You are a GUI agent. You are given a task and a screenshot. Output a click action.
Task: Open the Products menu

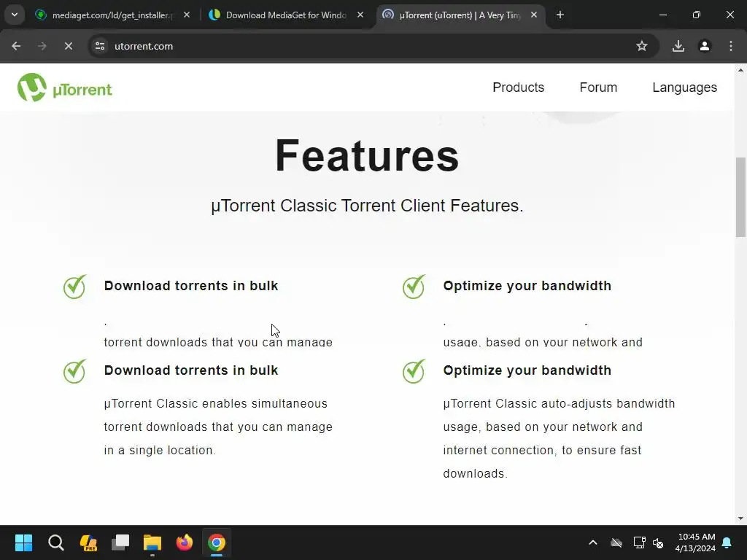[x=518, y=87]
